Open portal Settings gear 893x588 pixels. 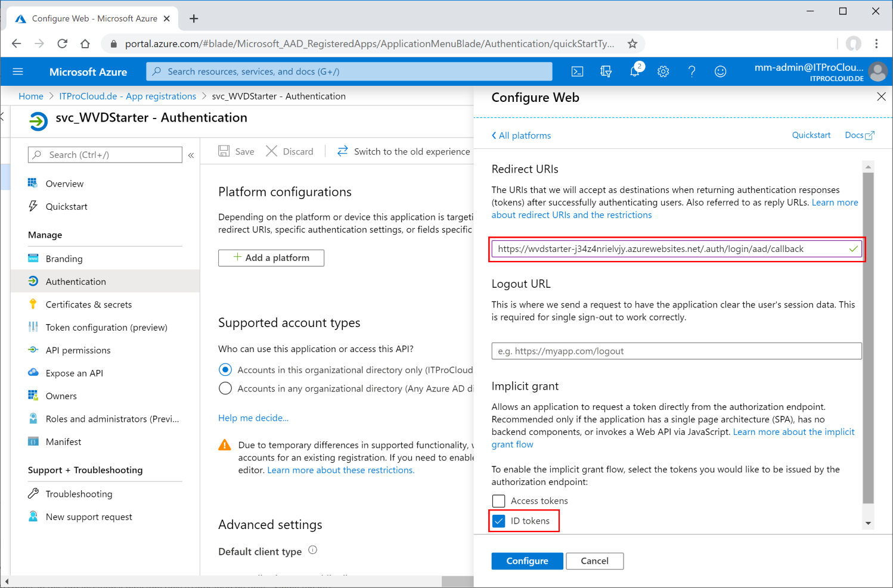pyautogui.click(x=663, y=71)
